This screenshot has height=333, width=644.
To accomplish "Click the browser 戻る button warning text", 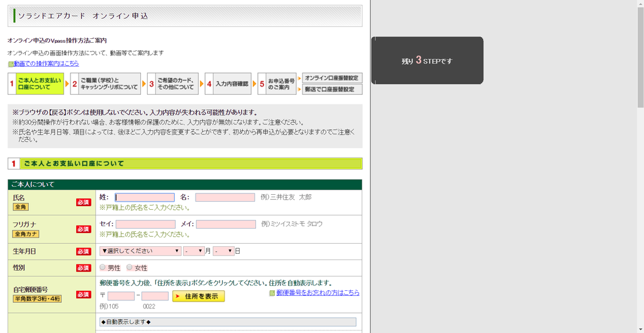I will (135, 112).
